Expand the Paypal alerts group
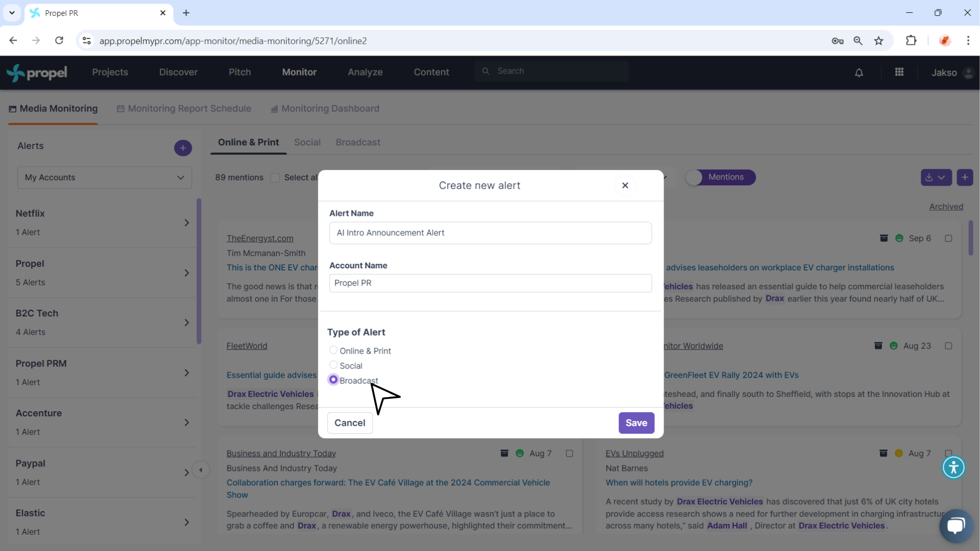Viewport: 980px width, 551px height. point(187,472)
